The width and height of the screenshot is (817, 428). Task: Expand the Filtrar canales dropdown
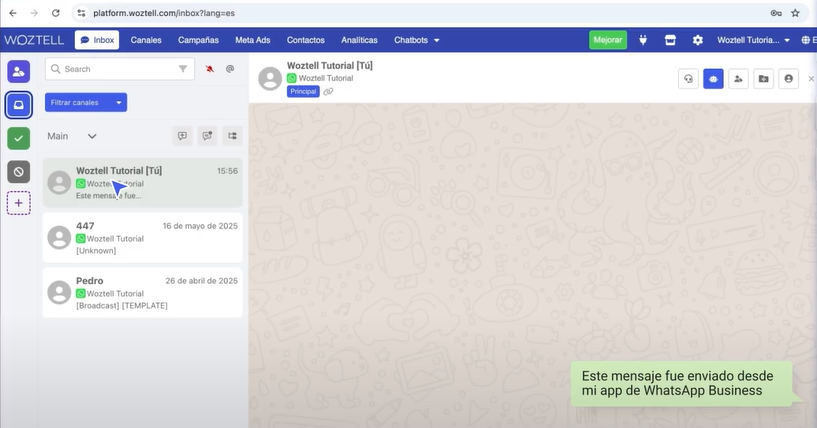pyautogui.click(x=86, y=102)
